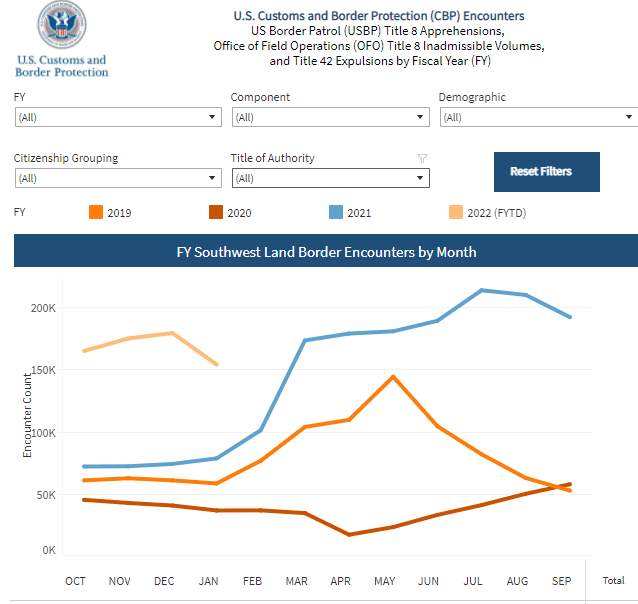
Task: Click the AUG month label
Action: tap(517, 581)
